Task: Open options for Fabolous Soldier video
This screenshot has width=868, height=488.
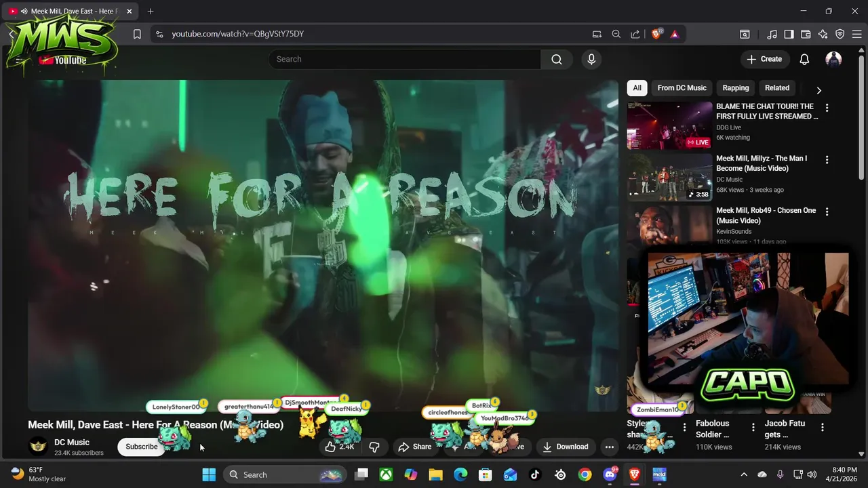Action: pos(753,427)
